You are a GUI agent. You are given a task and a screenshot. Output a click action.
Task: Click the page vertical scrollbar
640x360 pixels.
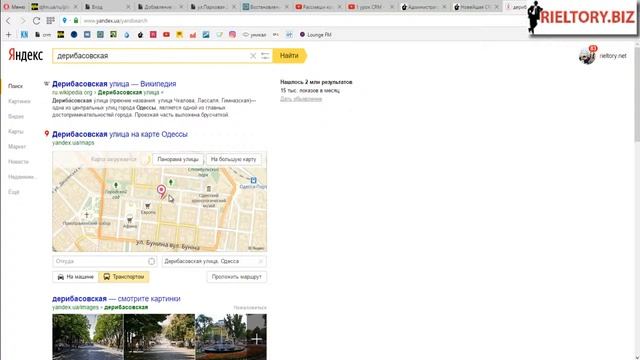637,94
